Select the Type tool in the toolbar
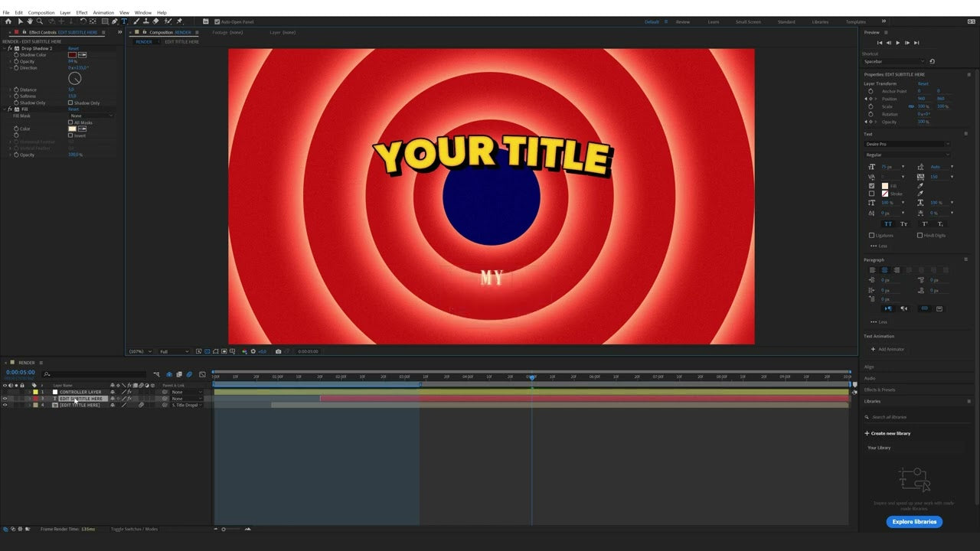This screenshot has height=551, width=980. (x=124, y=21)
